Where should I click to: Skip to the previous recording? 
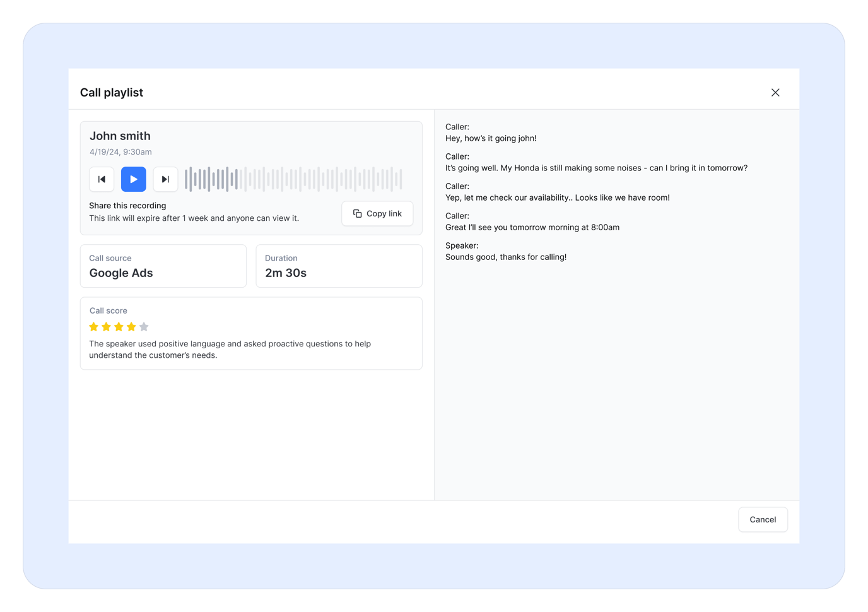click(x=102, y=179)
